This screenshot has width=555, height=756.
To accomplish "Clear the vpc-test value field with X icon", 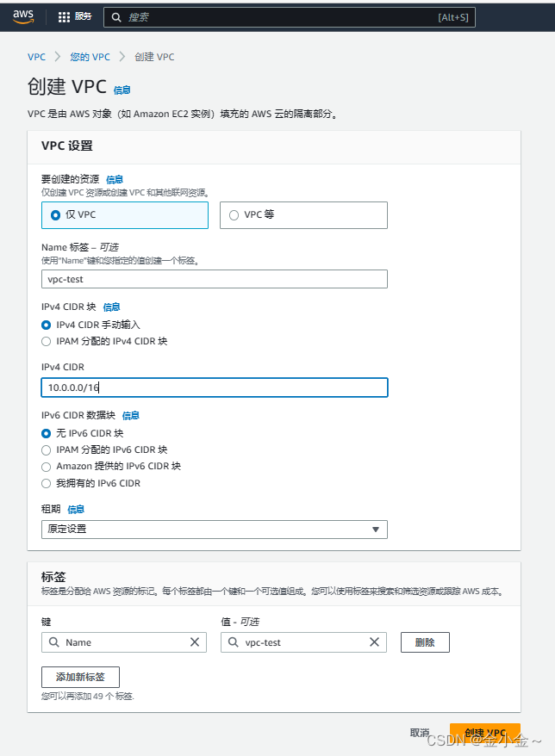I will [374, 641].
